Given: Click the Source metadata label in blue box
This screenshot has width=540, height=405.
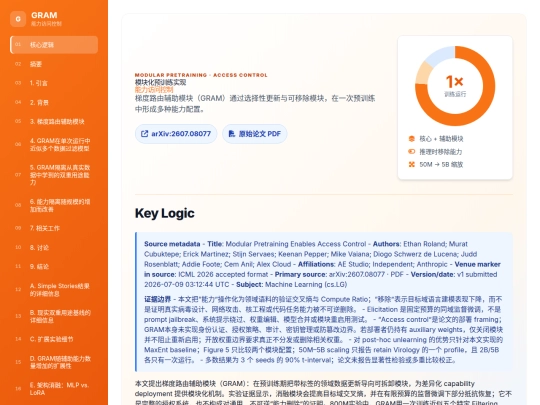Looking at the screenshot, I should click(x=172, y=244).
